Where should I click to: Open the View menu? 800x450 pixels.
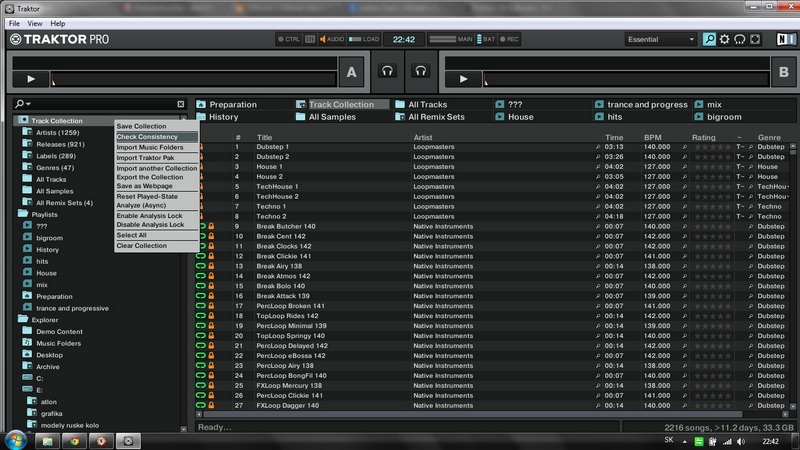[35, 22]
